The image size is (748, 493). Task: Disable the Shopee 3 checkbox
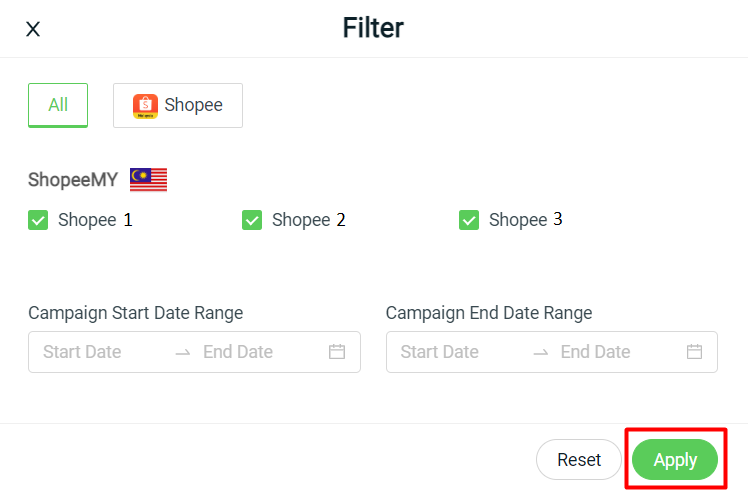click(469, 220)
